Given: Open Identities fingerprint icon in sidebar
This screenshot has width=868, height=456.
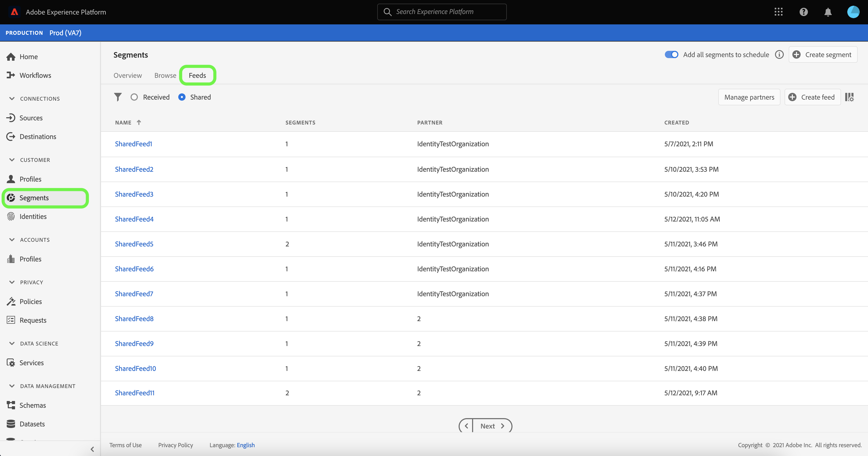Looking at the screenshot, I should click(x=11, y=217).
